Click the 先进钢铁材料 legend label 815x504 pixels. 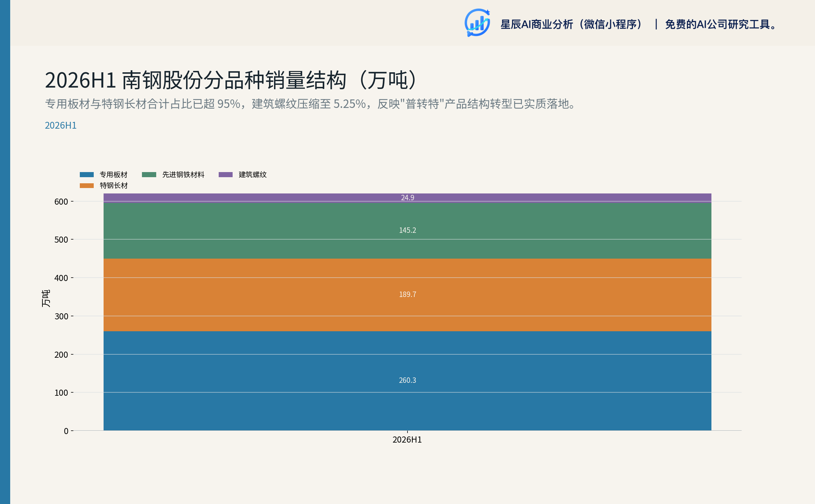click(183, 174)
